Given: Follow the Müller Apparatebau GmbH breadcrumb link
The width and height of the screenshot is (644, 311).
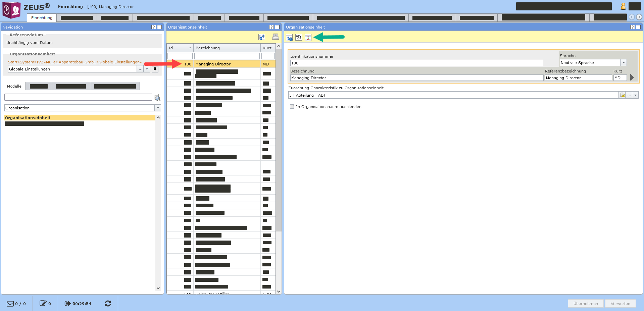Looking at the screenshot, I should tap(71, 62).
